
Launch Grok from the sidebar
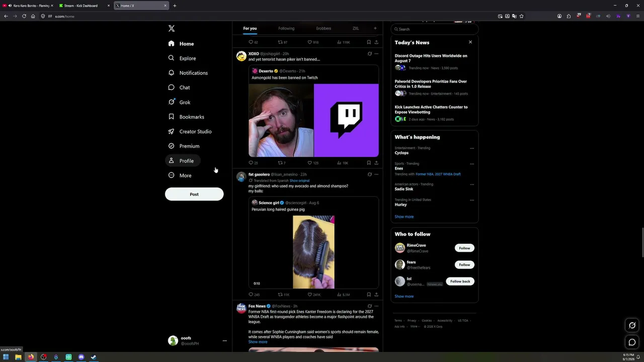pos(179,102)
